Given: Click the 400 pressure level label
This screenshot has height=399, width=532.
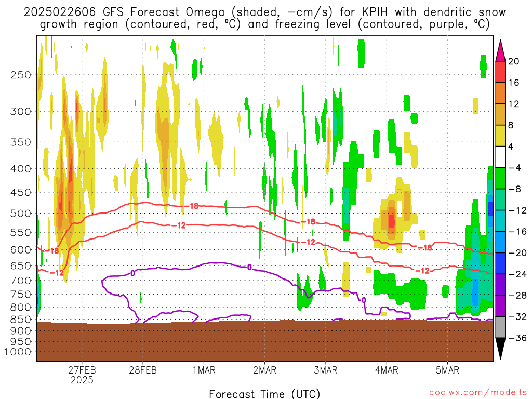Looking at the screenshot, I should point(21,169).
